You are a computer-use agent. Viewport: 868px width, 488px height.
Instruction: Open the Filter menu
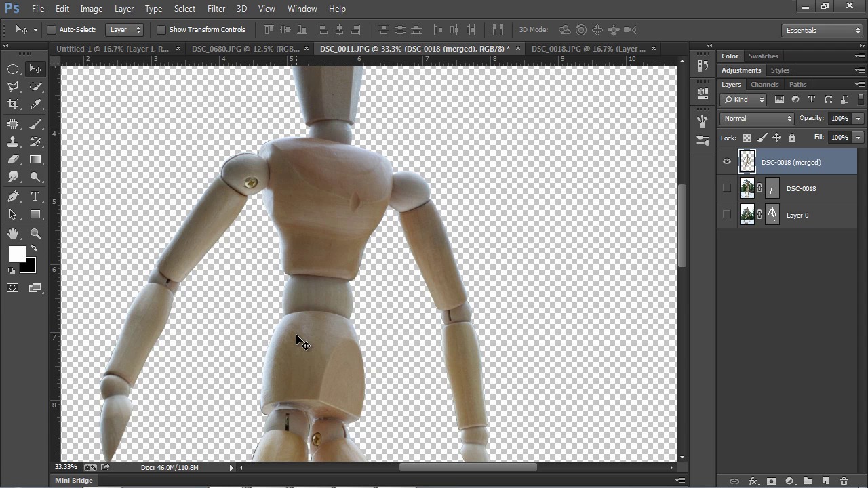click(x=216, y=9)
